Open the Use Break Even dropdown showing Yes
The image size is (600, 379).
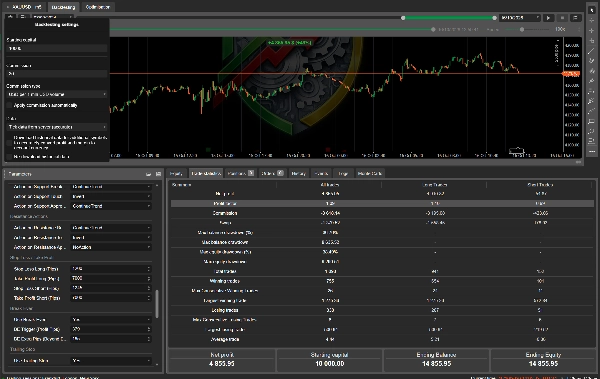(111, 320)
